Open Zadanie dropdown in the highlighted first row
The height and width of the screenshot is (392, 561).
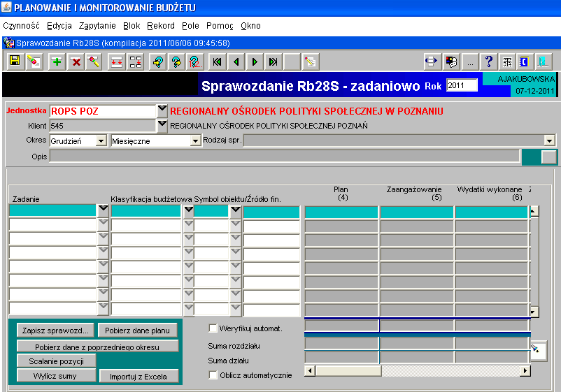(x=103, y=210)
